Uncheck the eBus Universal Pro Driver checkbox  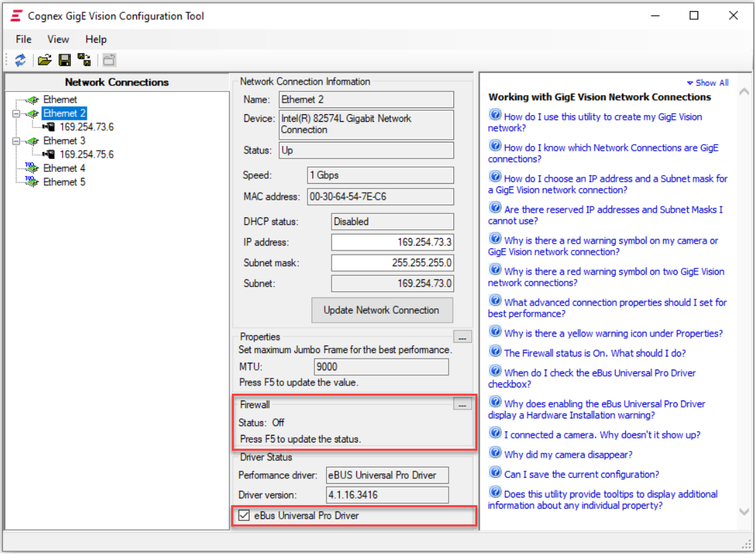point(244,515)
